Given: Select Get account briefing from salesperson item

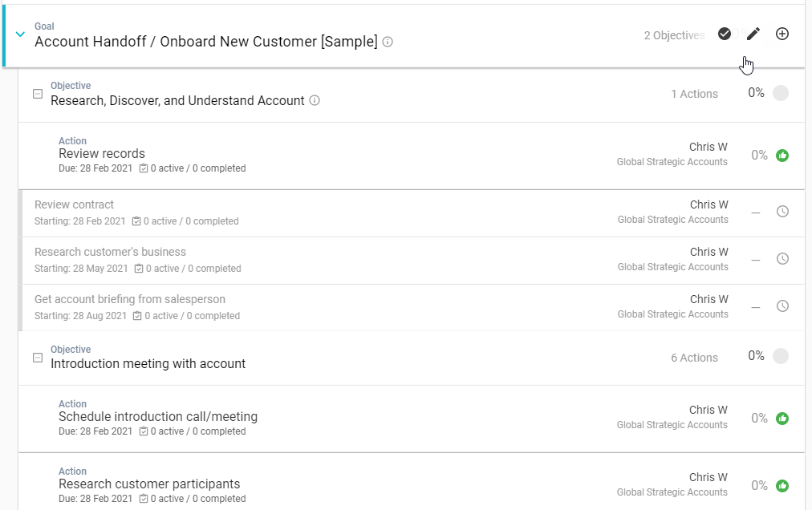Looking at the screenshot, I should coord(130,299).
